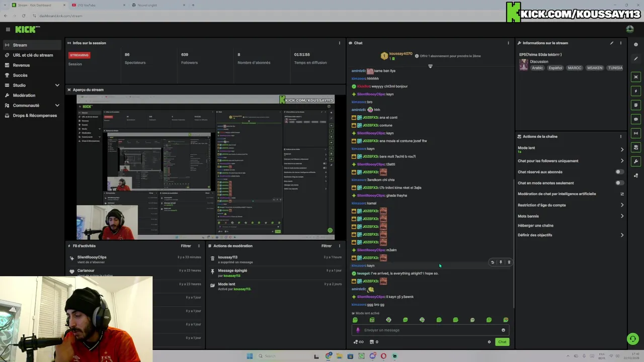The image size is (644, 362).
Task: Enable Chat en mode emotes seulement switch
Action: click(619, 183)
